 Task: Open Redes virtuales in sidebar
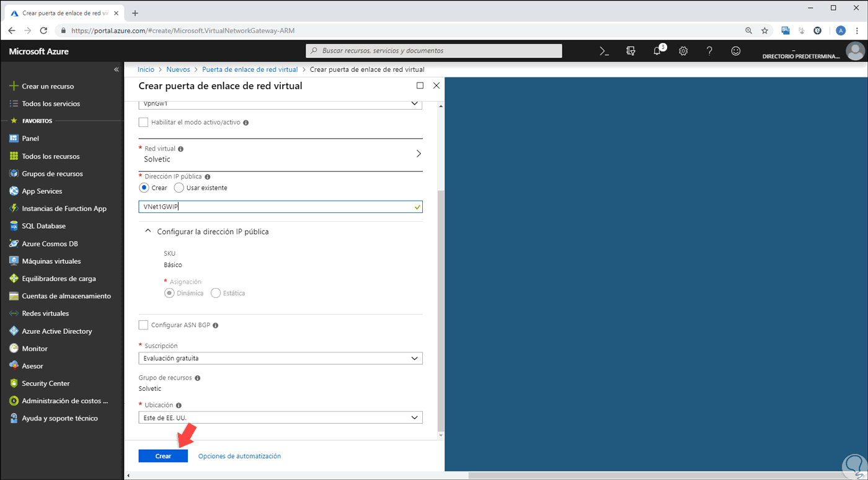[45, 313]
